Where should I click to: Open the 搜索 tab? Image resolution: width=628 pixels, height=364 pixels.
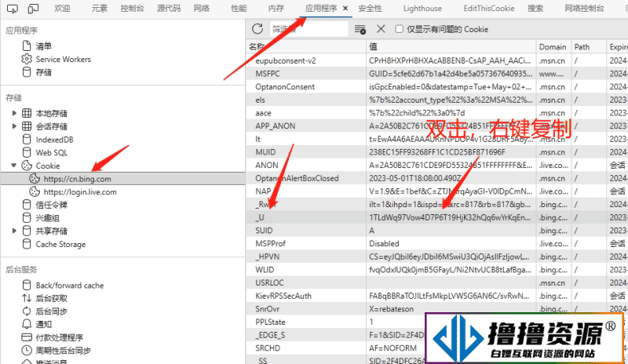(x=535, y=9)
